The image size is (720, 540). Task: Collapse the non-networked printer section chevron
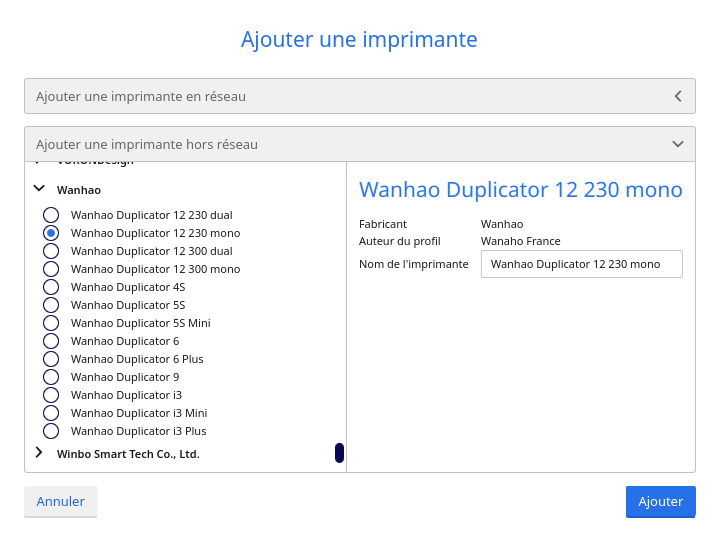[x=678, y=144]
